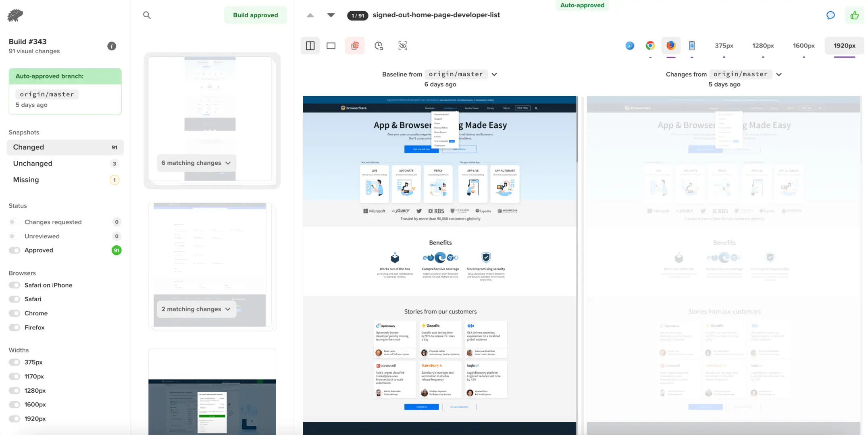Open the build info icon
The width and height of the screenshot is (868, 435).
(112, 46)
